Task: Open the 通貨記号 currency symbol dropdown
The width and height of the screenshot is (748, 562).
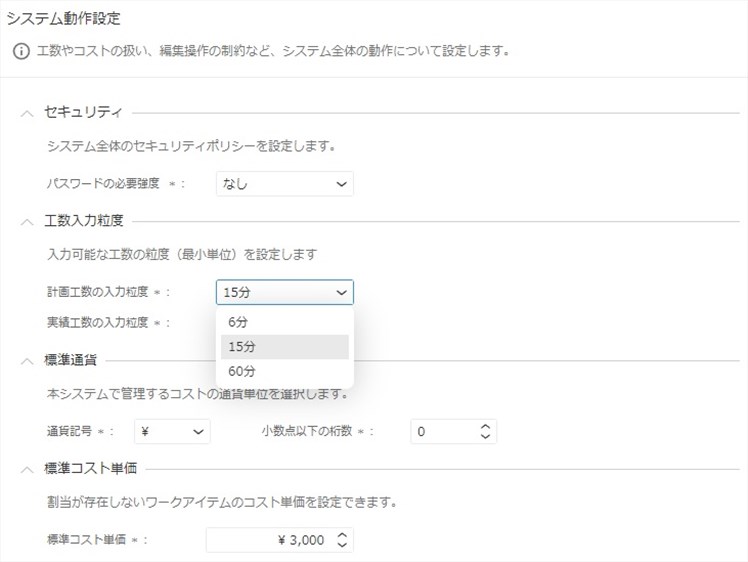Action: pos(172,431)
